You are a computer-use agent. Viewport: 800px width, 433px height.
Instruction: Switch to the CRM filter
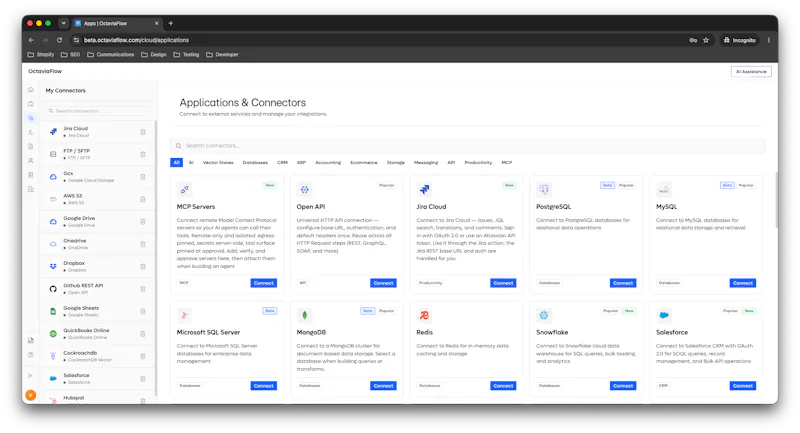tap(282, 163)
